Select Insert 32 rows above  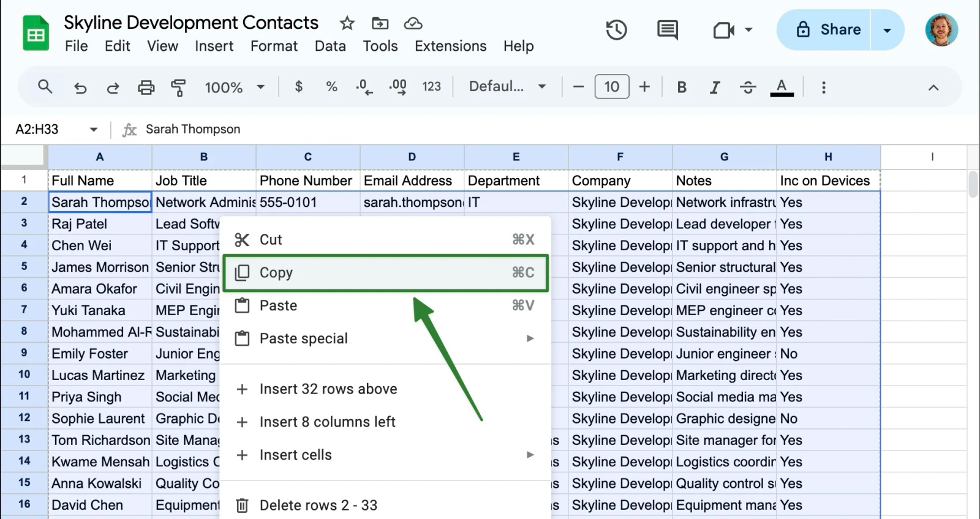[x=385, y=389]
